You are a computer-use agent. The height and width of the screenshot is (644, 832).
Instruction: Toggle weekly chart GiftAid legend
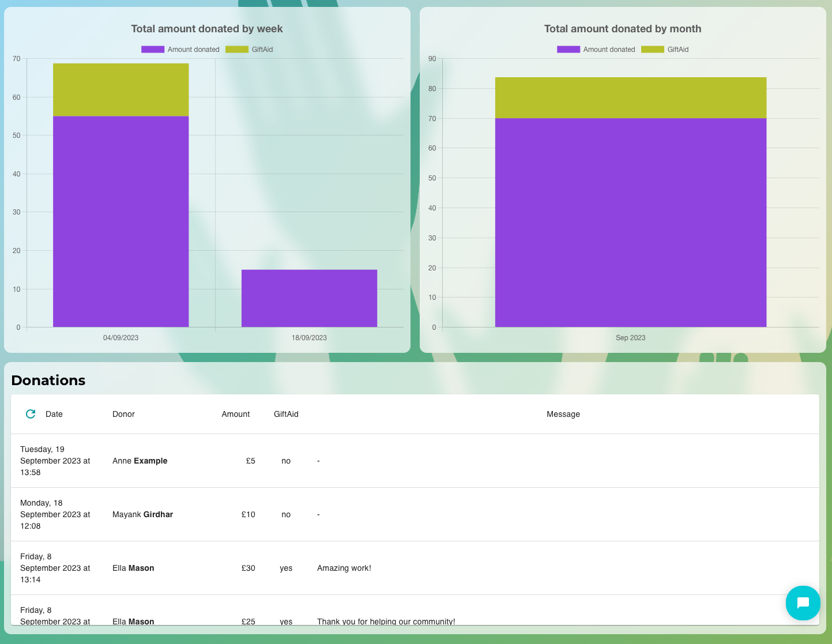[x=249, y=50]
